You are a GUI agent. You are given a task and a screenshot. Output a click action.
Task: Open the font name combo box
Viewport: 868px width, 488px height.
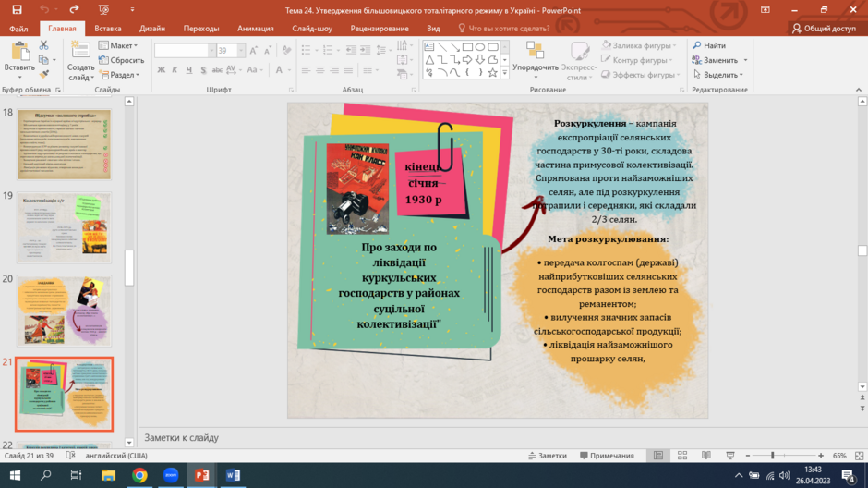pos(185,51)
